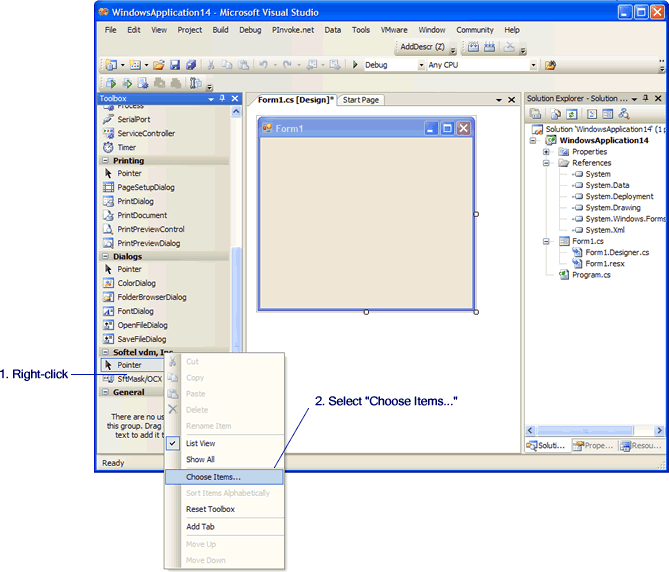Viewport: 669px width, 572px height.
Task: Collapse the WindowsApplication14 project node
Action: click(533, 140)
